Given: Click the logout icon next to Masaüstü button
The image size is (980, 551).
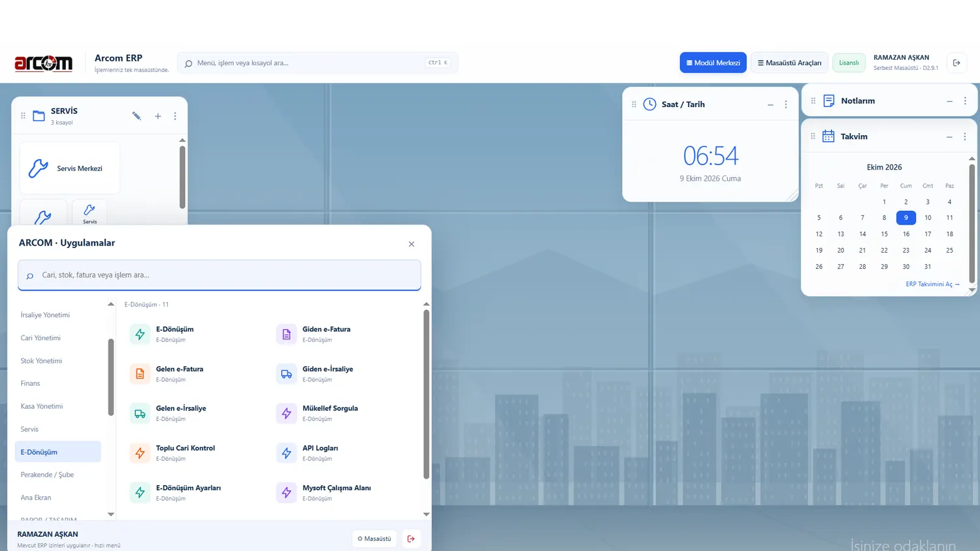Looking at the screenshot, I should [x=411, y=539].
